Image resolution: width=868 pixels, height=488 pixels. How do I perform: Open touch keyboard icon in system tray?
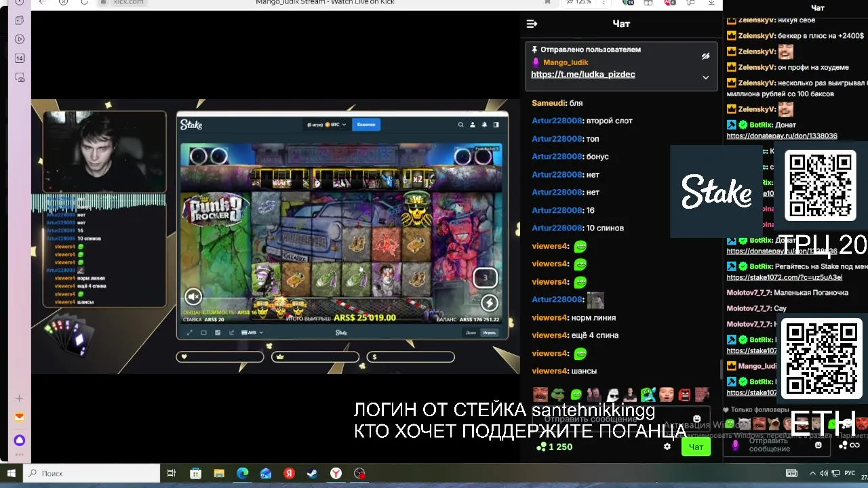pyautogui.click(x=791, y=473)
